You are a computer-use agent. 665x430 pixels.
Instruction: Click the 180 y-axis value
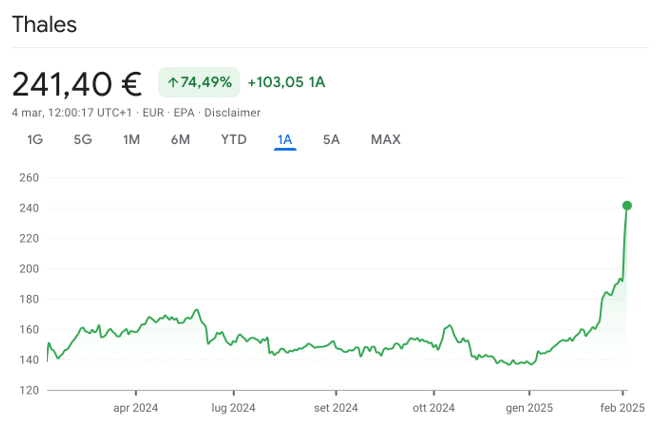[x=29, y=299]
